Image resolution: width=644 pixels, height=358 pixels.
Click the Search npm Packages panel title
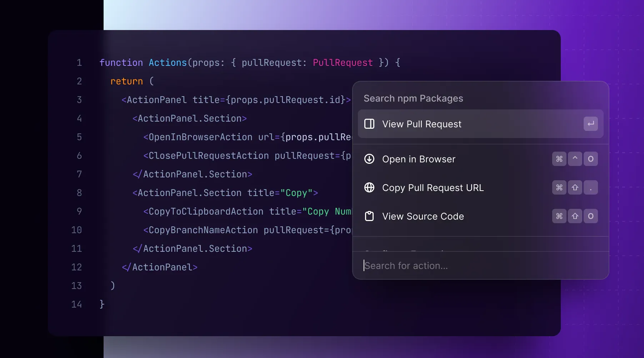413,98
